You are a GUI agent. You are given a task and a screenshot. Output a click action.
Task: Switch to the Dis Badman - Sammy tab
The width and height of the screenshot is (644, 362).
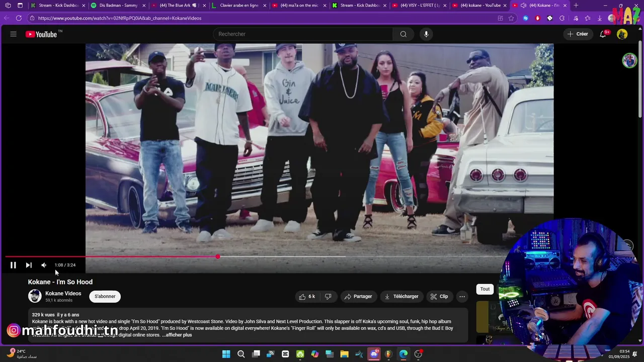click(118, 6)
